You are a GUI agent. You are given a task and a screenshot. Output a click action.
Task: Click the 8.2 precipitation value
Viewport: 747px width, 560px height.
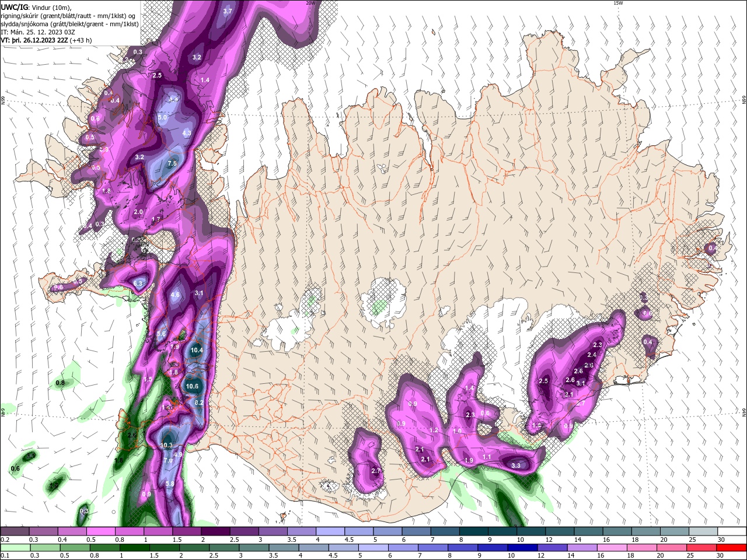(x=198, y=402)
